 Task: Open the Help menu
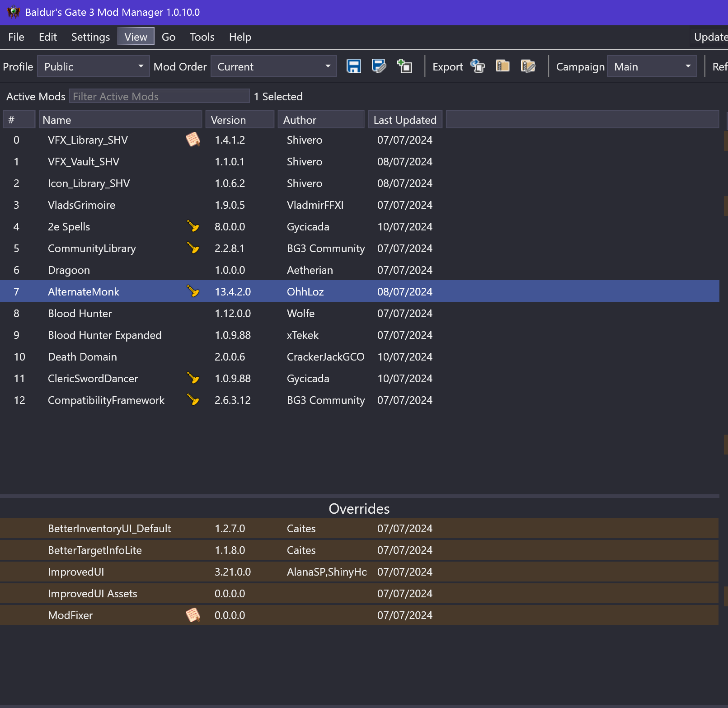tap(240, 37)
